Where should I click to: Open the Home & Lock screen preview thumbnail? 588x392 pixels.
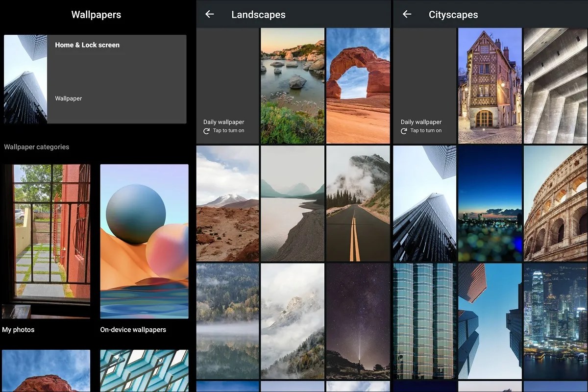click(x=24, y=78)
